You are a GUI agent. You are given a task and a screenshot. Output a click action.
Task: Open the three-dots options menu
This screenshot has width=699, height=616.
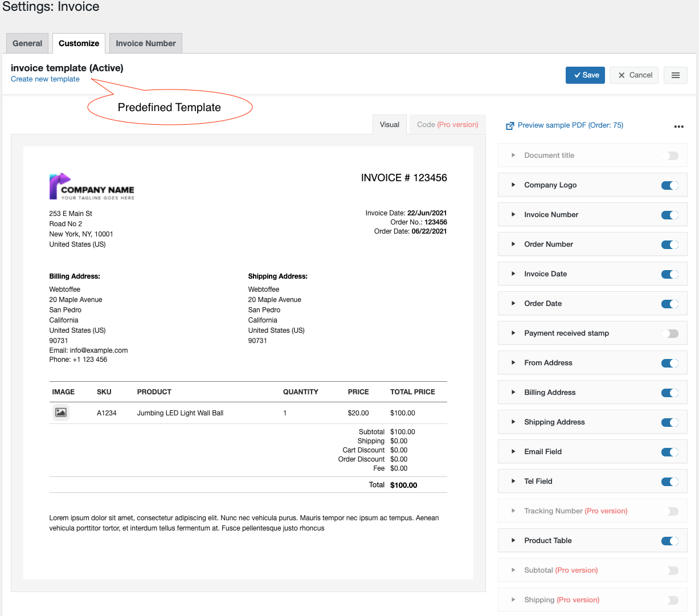point(678,127)
